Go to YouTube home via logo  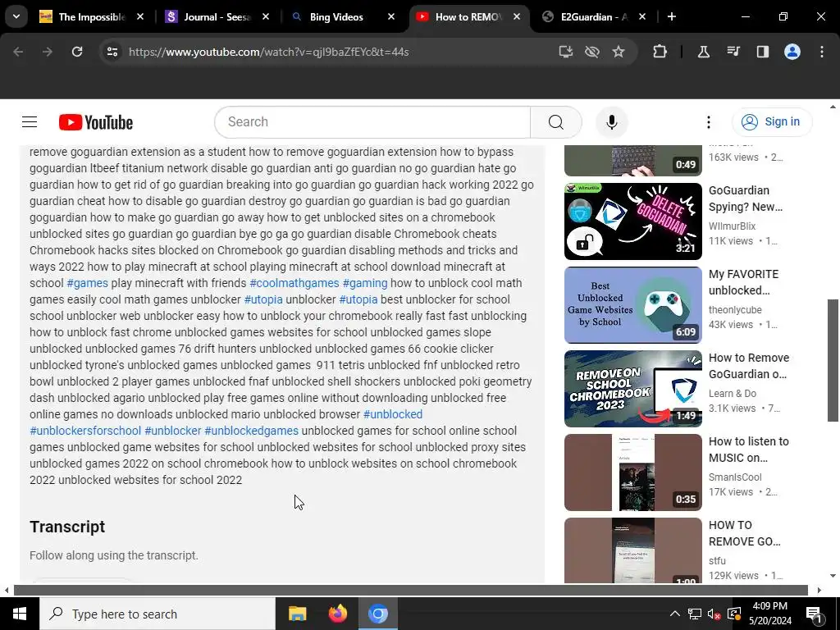96,122
